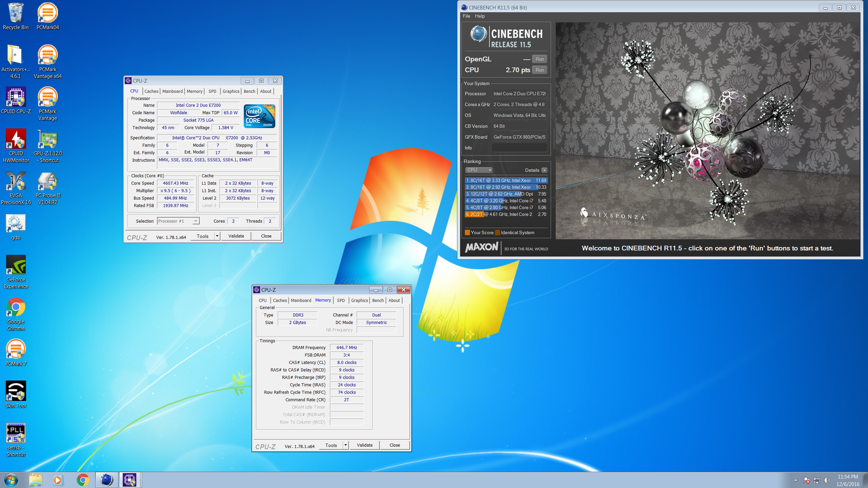The image size is (868, 488).
Task: Select ranking row 6 Intel Core 2 2.70
Action: [506, 214]
